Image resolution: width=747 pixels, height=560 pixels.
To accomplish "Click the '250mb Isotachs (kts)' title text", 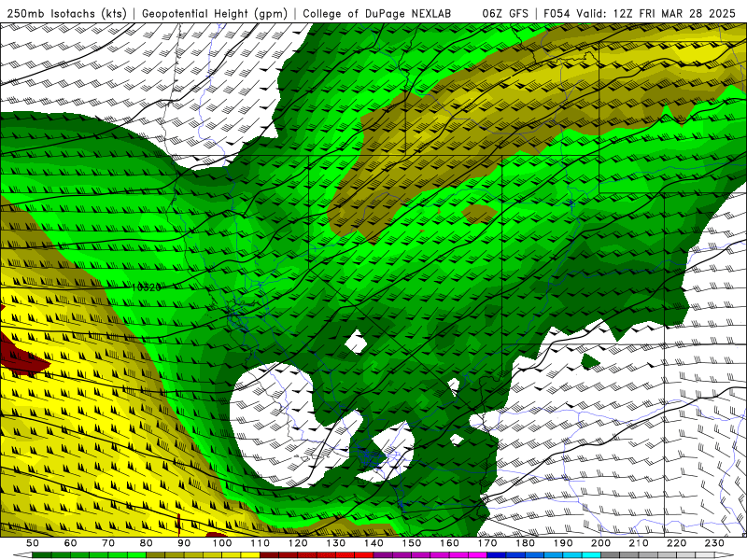I will click(x=66, y=14).
